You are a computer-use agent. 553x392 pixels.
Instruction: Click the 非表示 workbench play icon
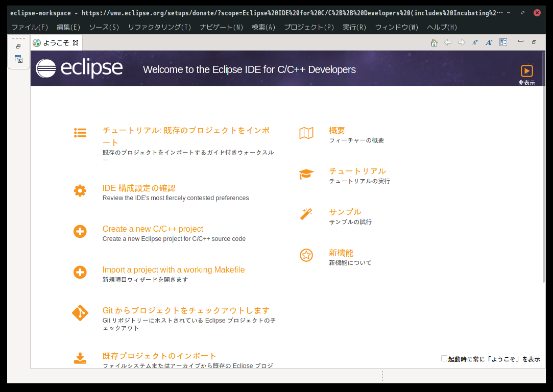(x=526, y=71)
